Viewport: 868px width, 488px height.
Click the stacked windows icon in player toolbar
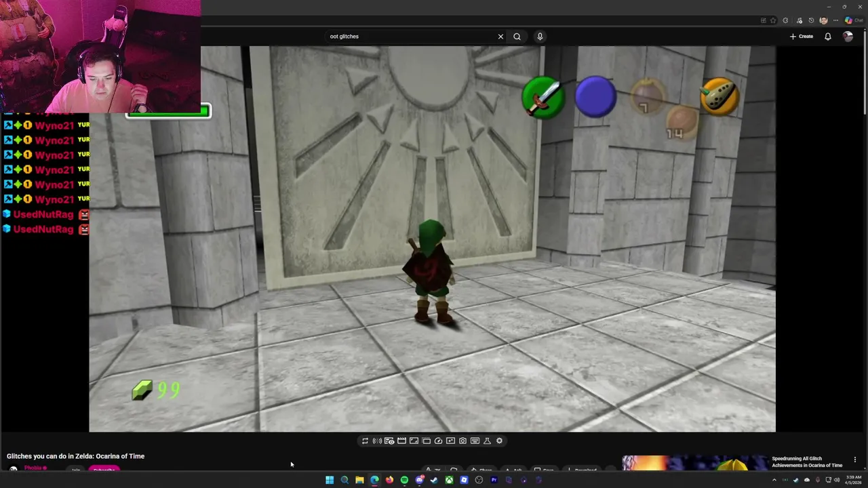(x=426, y=441)
